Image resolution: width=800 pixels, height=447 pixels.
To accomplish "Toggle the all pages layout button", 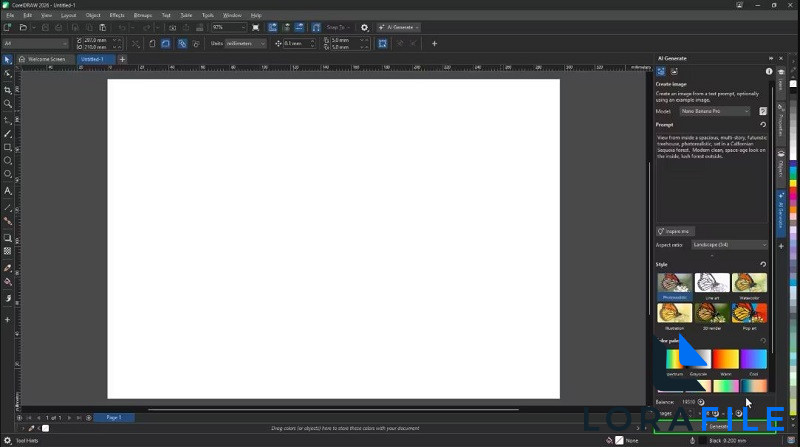I will tap(182, 44).
